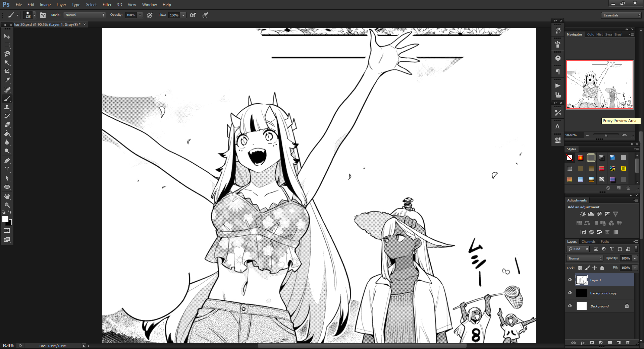Select the Path Selection tool
Screen dimensions: 644x349
click(7, 178)
